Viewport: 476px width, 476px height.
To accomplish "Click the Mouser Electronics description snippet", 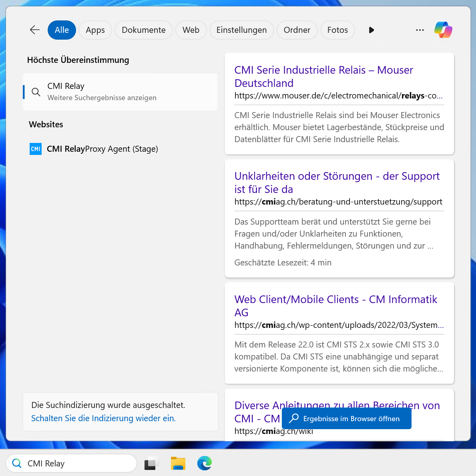I will coord(339,127).
